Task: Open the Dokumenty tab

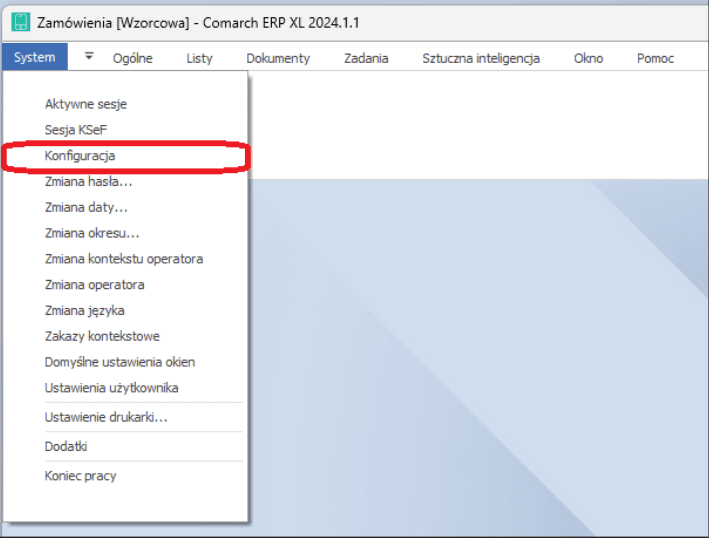Action: tap(278, 58)
